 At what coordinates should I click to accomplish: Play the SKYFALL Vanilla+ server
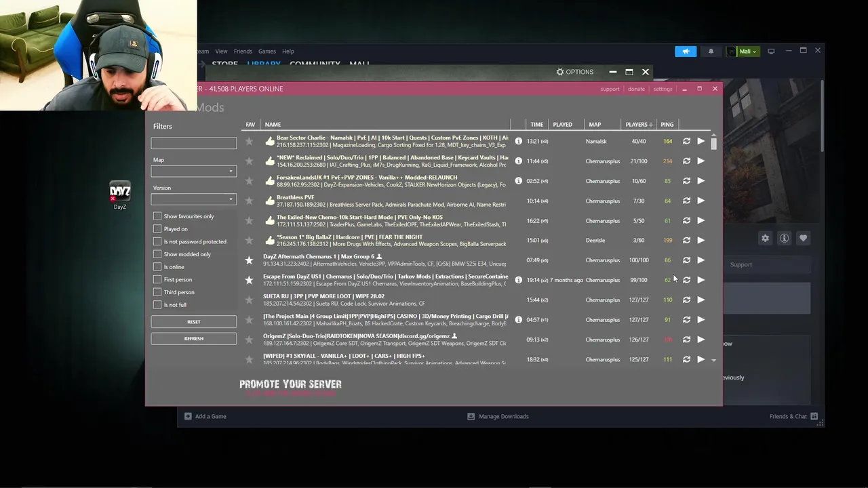701,359
